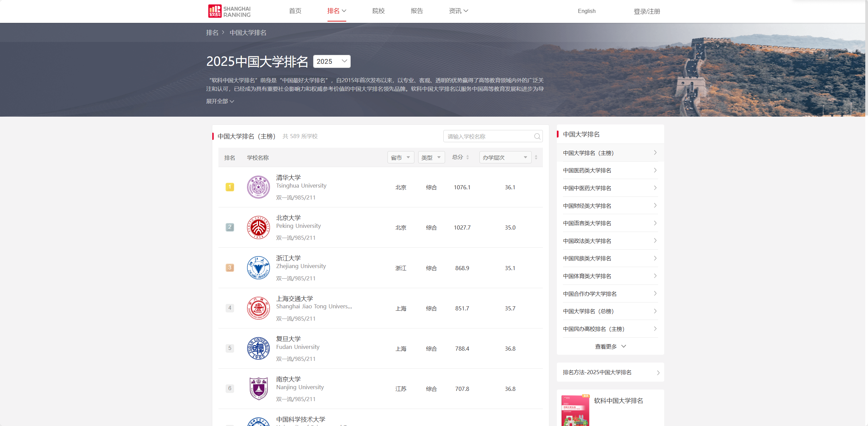
Task: Go to 首页 in navigation
Action: [295, 11]
